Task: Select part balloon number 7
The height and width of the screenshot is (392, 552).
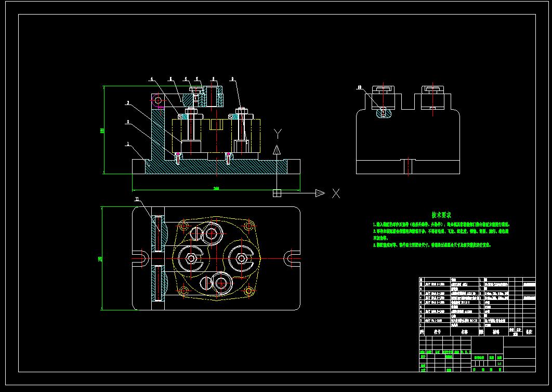Action: 197,79
